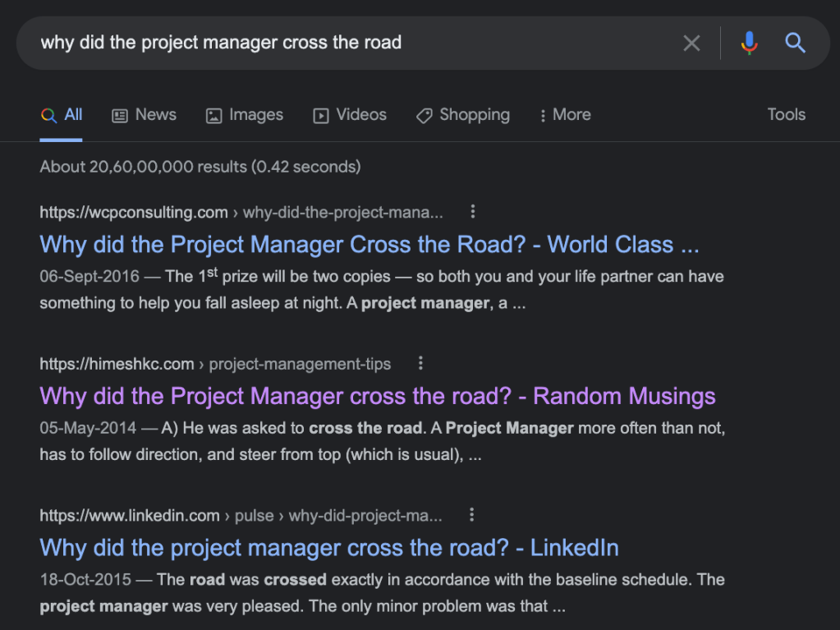Switch to the News tab
840x630 pixels.
click(144, 115)
